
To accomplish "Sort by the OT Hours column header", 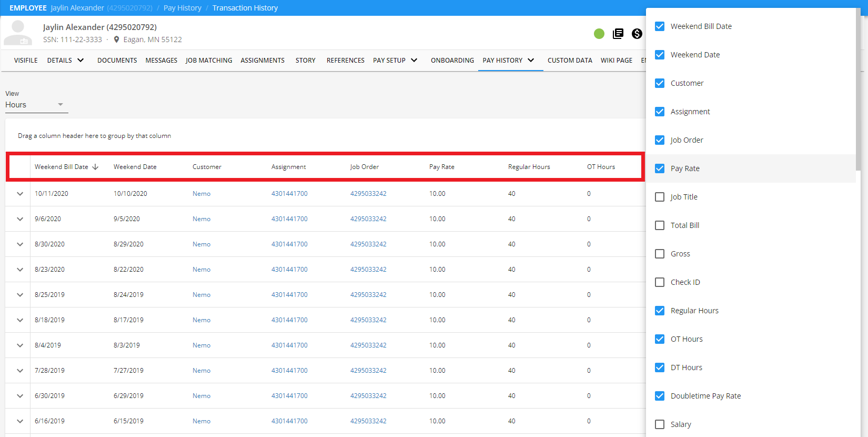I will [601, 167].
